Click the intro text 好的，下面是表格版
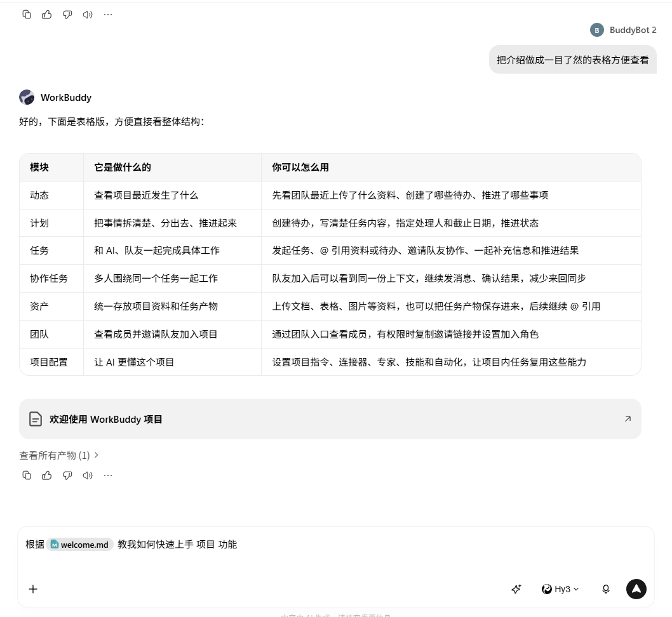672x617 pixels. point(111,122)
